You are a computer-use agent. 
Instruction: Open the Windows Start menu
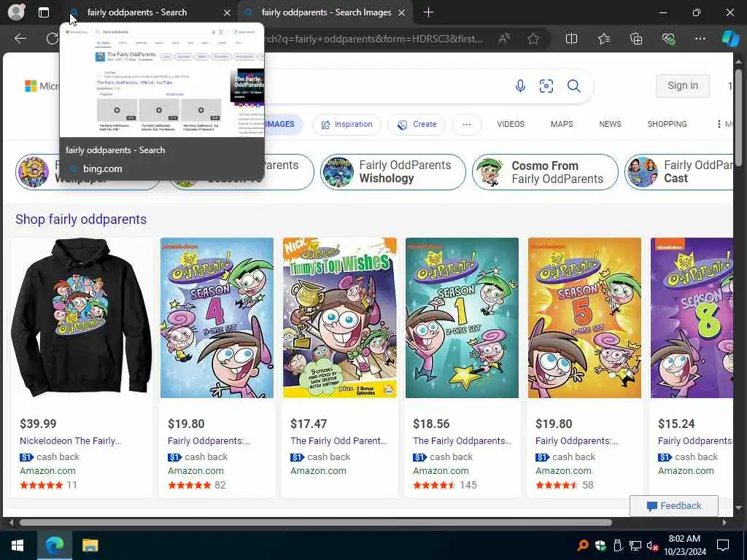[18, 545]
